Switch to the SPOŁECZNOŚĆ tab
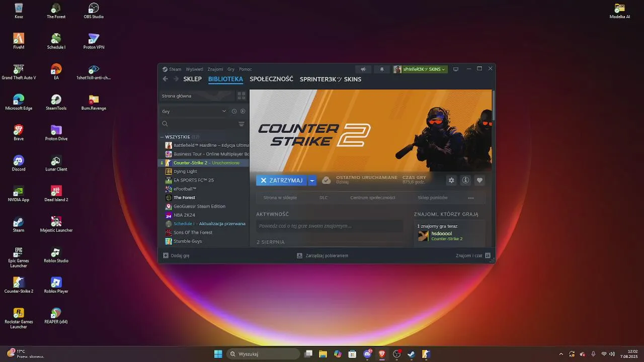 pos(271,79)
